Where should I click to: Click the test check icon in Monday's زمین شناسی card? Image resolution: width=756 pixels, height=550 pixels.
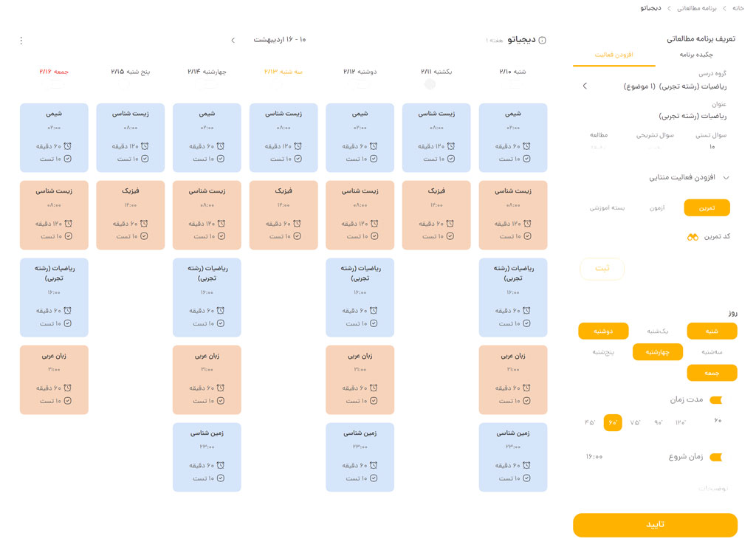click(x=374, y=478)
